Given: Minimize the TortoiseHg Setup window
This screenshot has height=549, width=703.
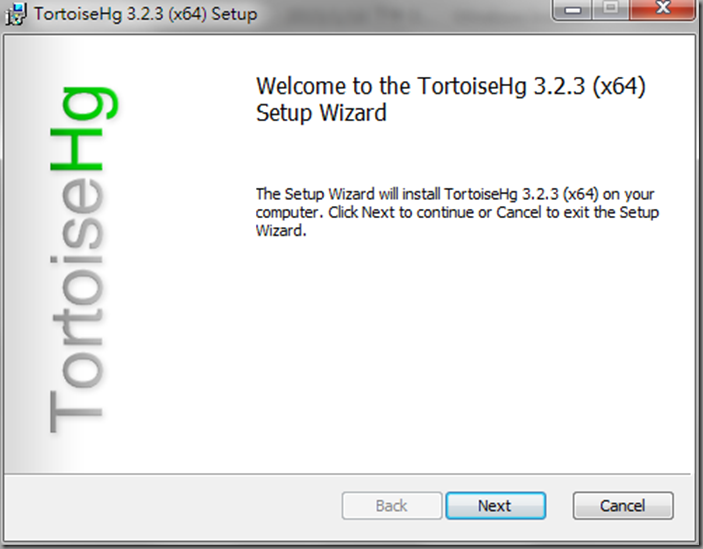Looking at the screenshot, I should click(x=573, y=10).
